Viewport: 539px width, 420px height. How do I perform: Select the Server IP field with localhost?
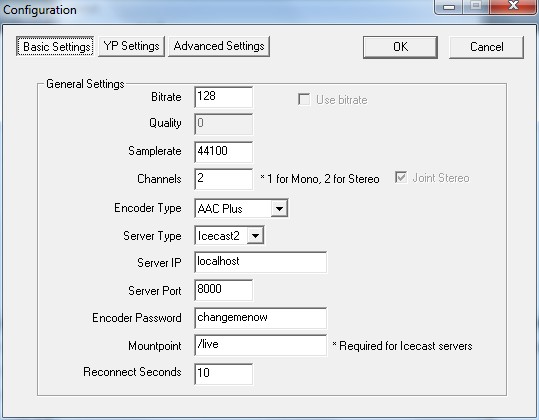point(261,262)
